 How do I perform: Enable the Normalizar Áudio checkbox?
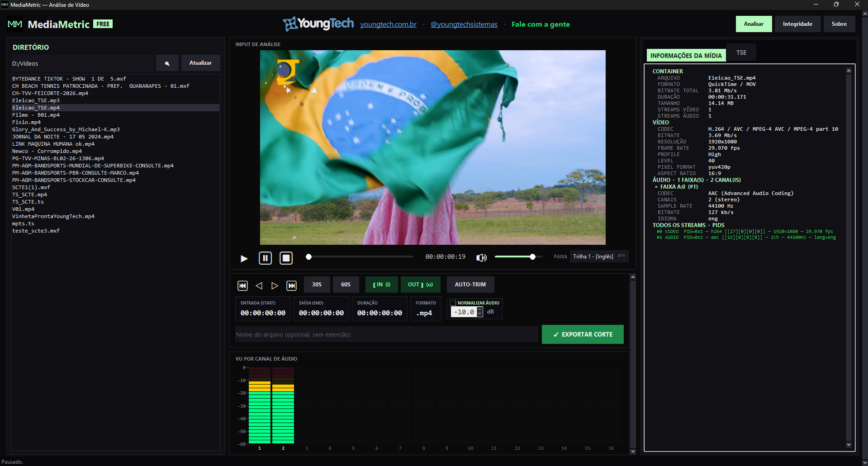[x=453, y=303]
